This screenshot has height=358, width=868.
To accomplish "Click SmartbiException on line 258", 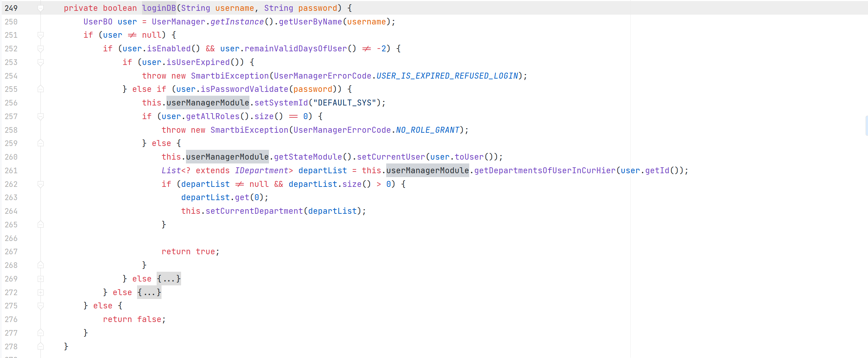I will (x=249, y=130).
